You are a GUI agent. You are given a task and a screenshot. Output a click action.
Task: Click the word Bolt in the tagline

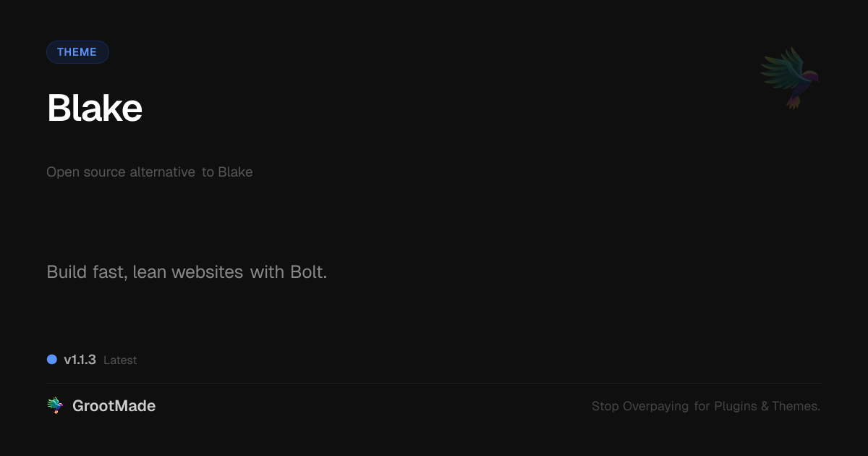pyautogui.click(x=309, y=272)
